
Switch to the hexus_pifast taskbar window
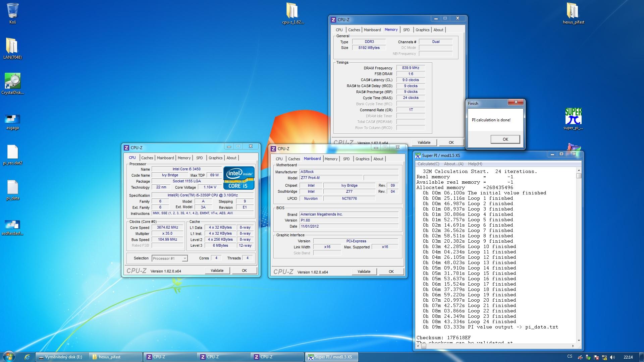pos(116,357)
